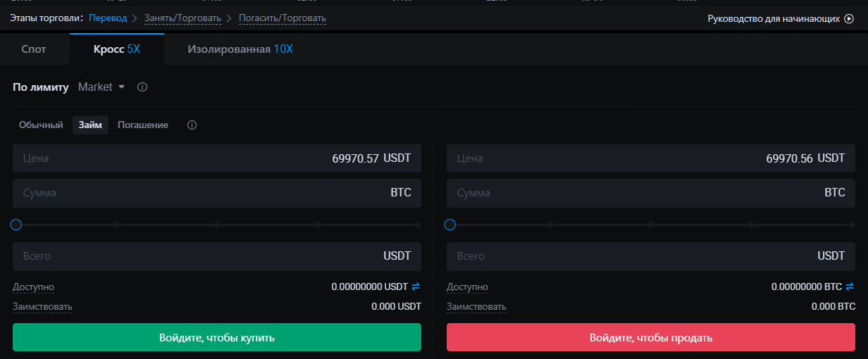
Task: Click Войдите, чтобы купить button
Action: (216, 338)
